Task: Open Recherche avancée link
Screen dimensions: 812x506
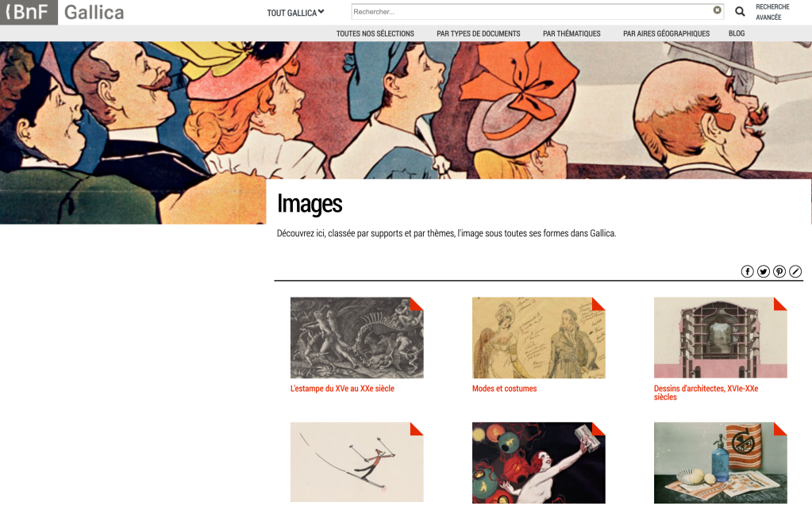Action: [772, 12]
